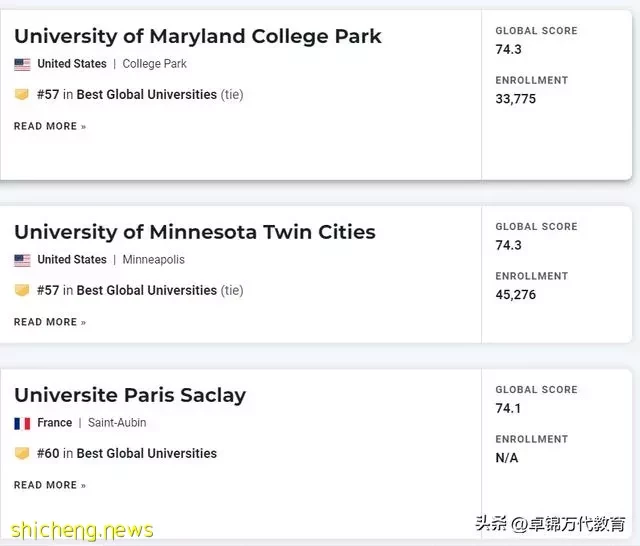This screenshot has width=640, height=546.
Task: Click the US flag icon beside Minneapolis
Action: (x=22, y=260)
